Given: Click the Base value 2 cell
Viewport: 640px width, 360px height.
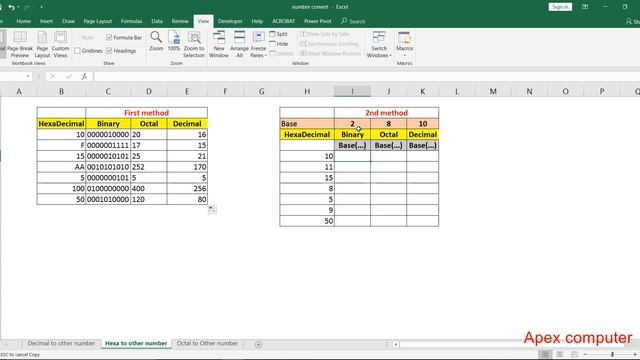Looking at the screenshot, I should [352, 124].
